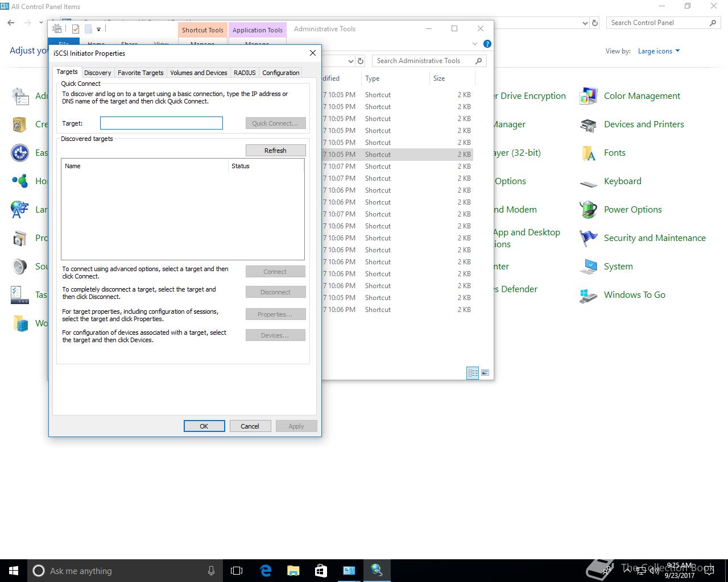This screenshot has width=728, height=582.
Task: Click the Refresh button for discovered targets
Action: click(275, 151)
